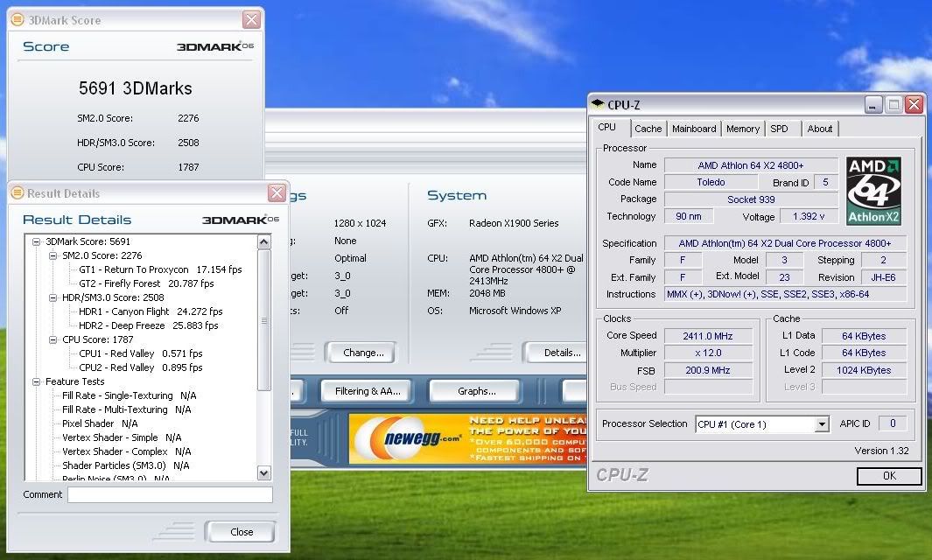The height and width of the screenshot is (560, 932).
Task: Click the Comment input field
Action: [170, 494]
